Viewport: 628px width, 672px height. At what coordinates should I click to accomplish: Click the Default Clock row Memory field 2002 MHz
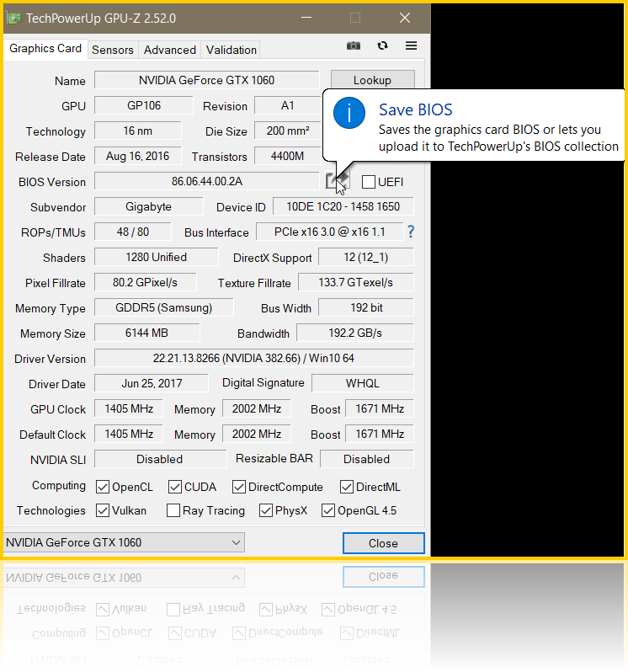pyautogui.click(x=256, y=434)
